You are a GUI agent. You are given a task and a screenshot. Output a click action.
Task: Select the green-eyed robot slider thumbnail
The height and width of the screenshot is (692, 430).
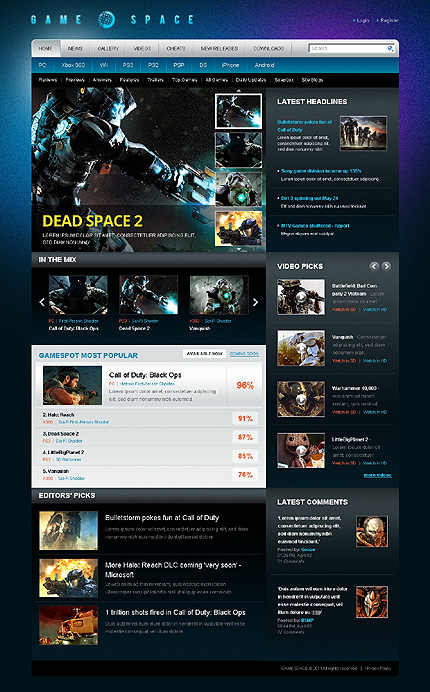(x=238, y=189)
